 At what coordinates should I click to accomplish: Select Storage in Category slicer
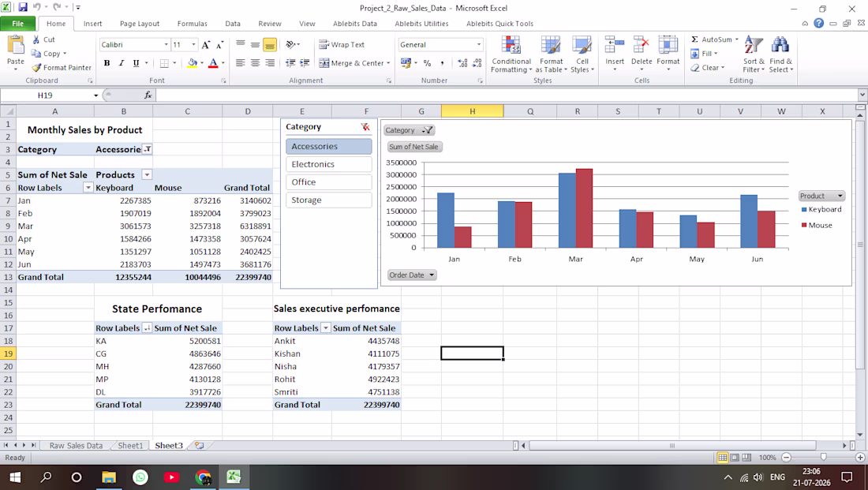click(x=329, y=200)
